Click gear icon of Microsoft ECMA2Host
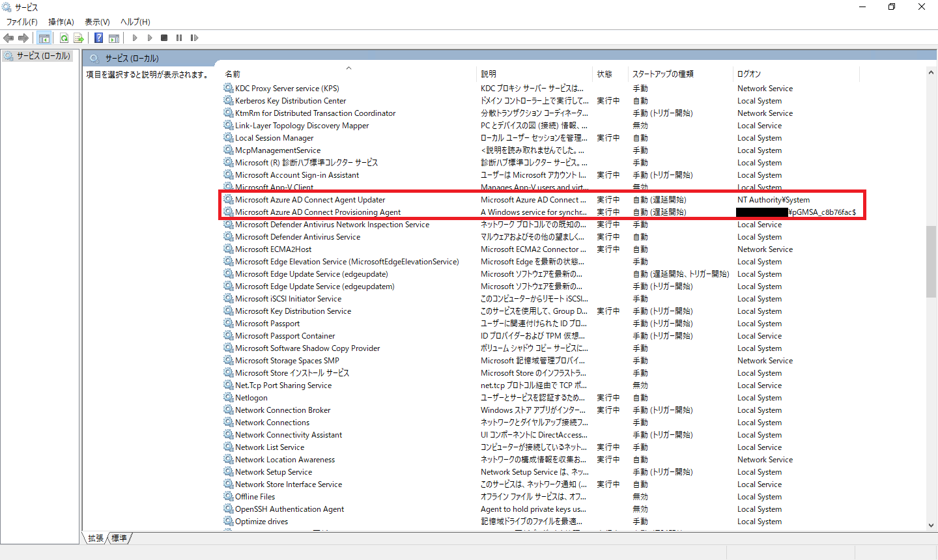The image size is (938, 560). click(x=228, y=249)
